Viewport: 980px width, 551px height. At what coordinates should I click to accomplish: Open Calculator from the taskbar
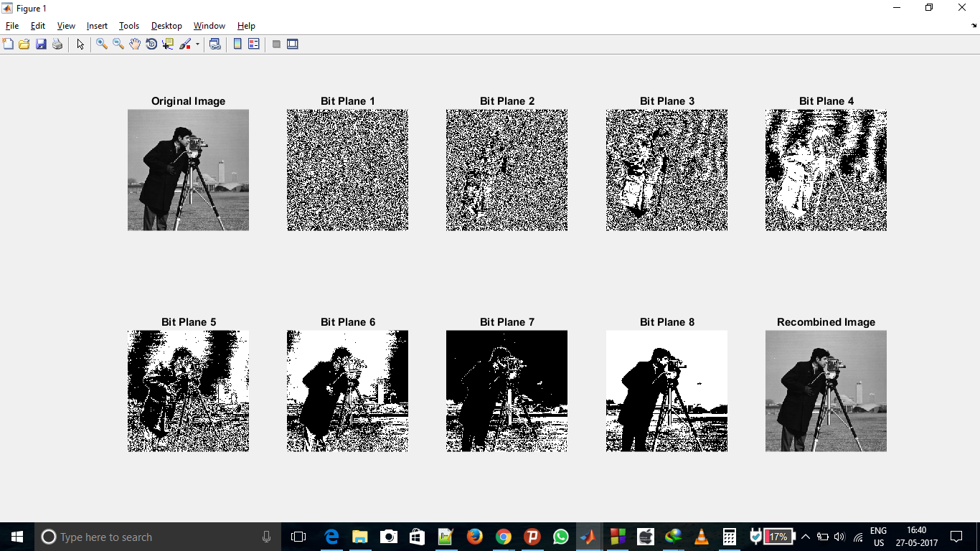(730, 537)
